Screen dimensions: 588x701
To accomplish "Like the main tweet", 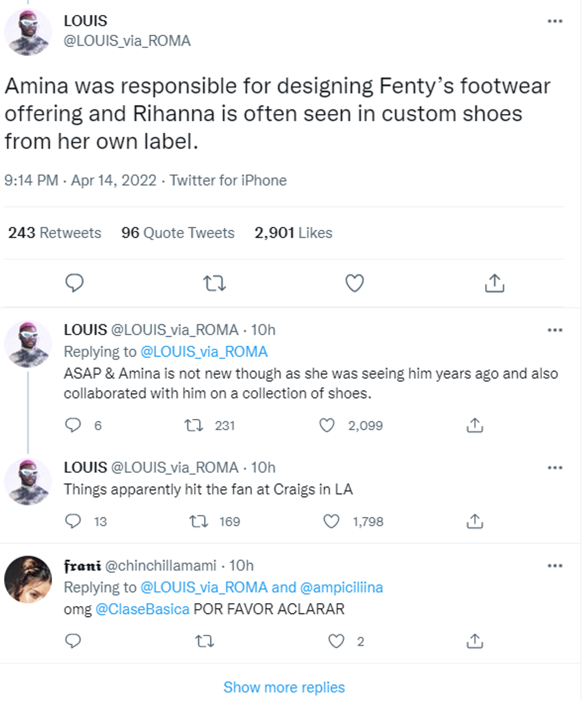I will point(354,283).
